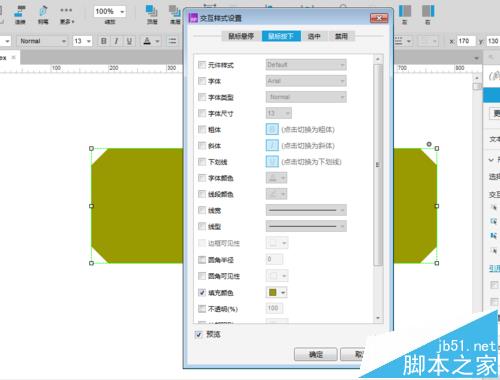Enable the 字体颜色 checkbox

(x=202, y=178)
